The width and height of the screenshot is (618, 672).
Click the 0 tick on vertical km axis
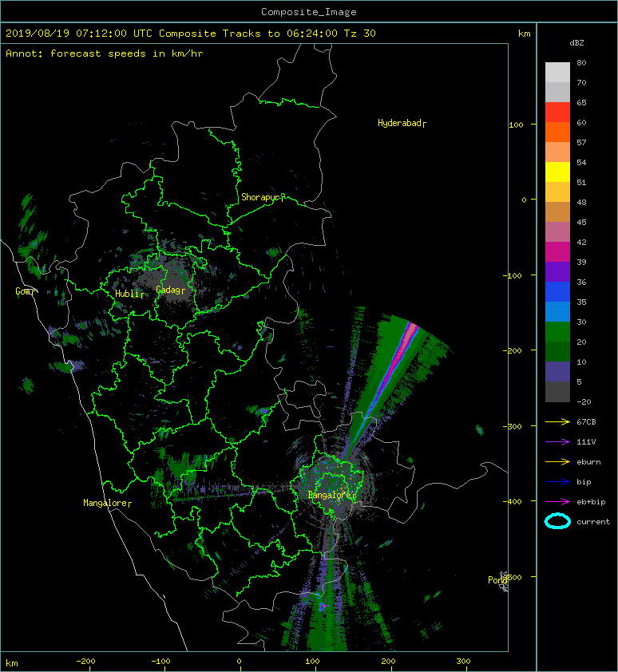pyautogui.click(x=524, y=200)
